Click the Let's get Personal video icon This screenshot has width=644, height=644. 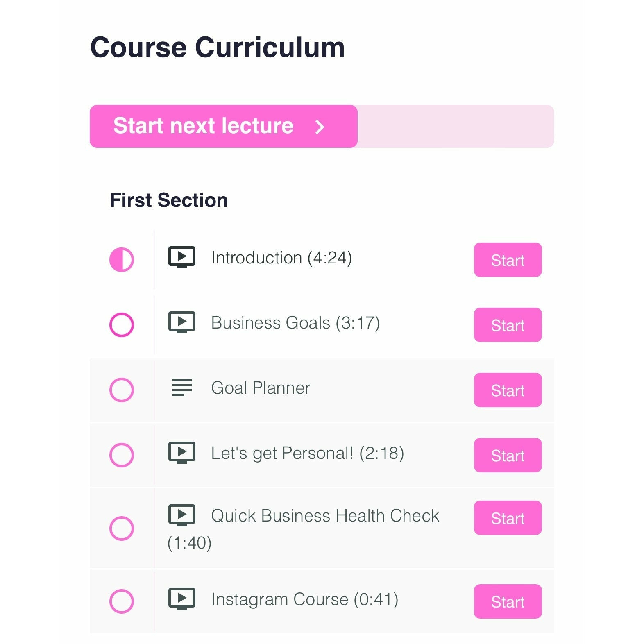(x=181, y=453)
